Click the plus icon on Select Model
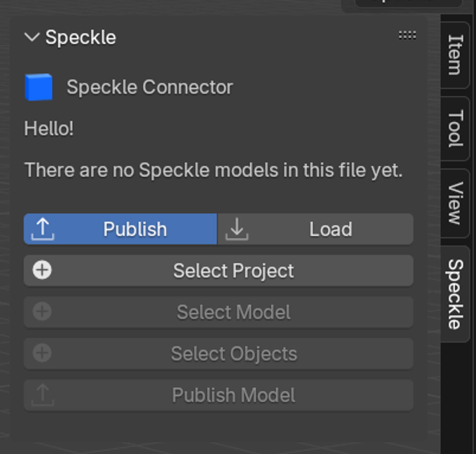The image size is (476, 454). click(42, 311)
